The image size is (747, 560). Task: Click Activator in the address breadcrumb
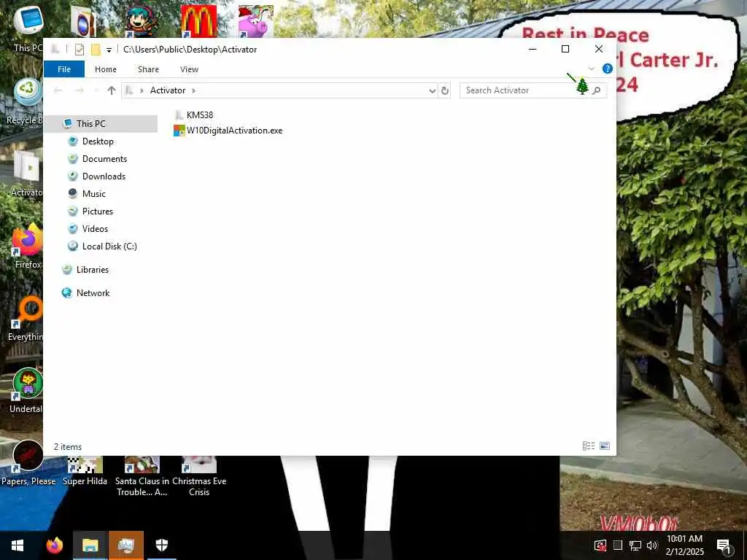(168, 90)
